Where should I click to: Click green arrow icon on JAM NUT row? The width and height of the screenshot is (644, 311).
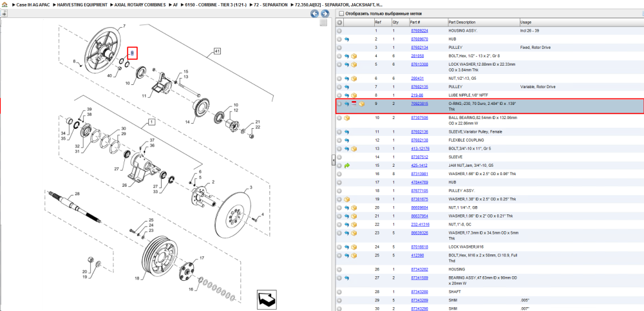(x=346, y=165)
